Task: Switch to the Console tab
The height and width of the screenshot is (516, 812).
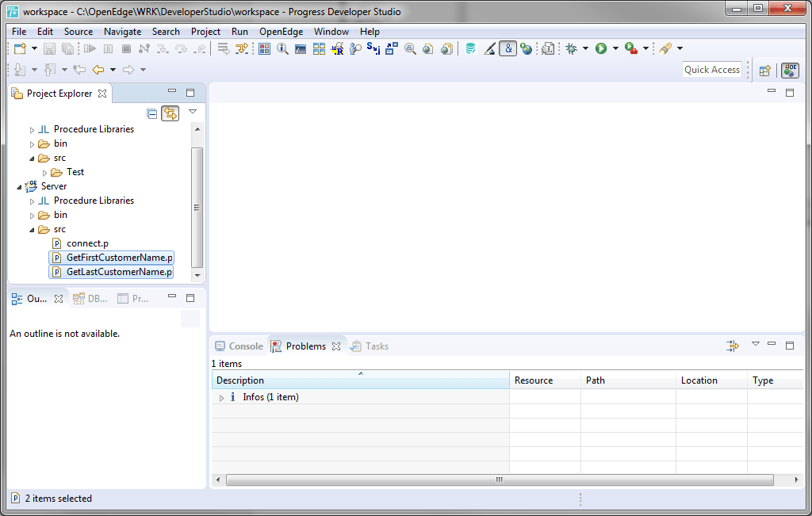Action: point(239,346)
